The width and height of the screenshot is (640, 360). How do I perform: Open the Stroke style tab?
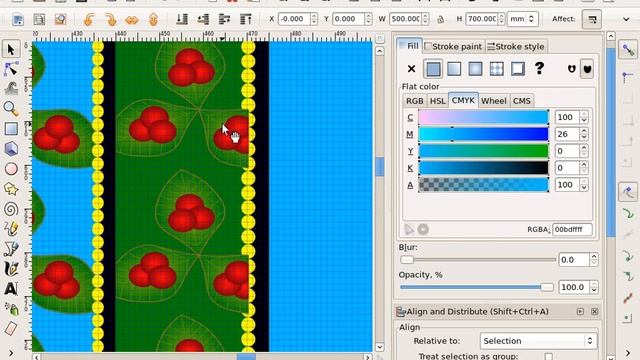click(x=516, y=47)
